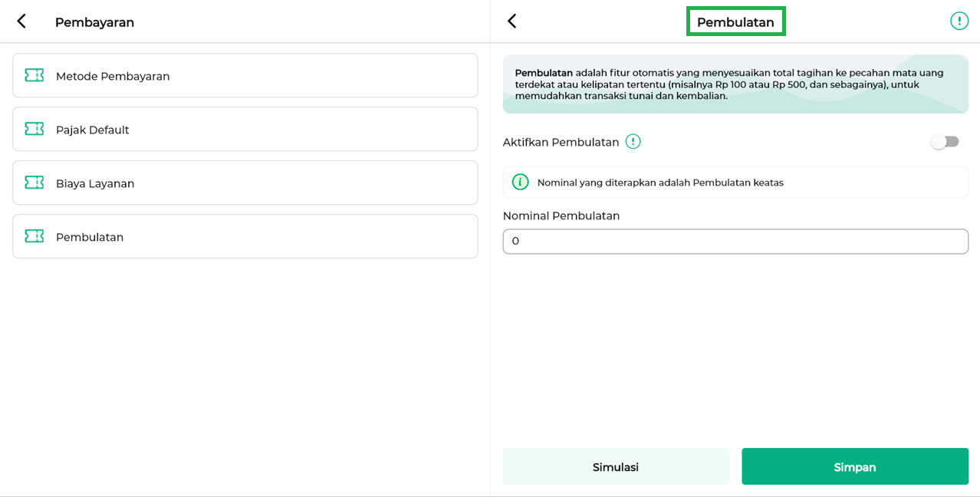This screenshot has height=497, width=980.
Task: Open the info icon at top-right corner
Action: [959, 21]
